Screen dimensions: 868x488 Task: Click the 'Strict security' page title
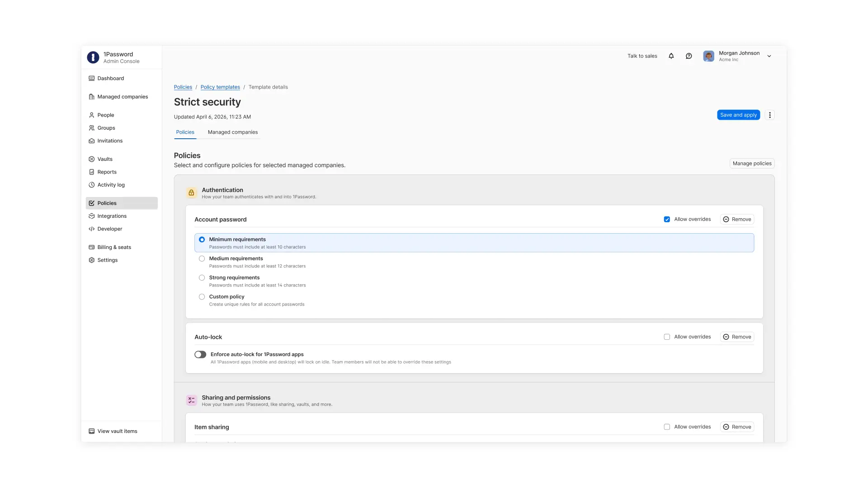click(208, 102)
